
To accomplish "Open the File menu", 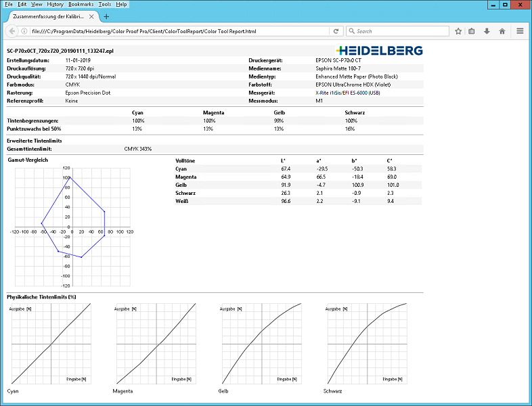I will tap(9, 4).
